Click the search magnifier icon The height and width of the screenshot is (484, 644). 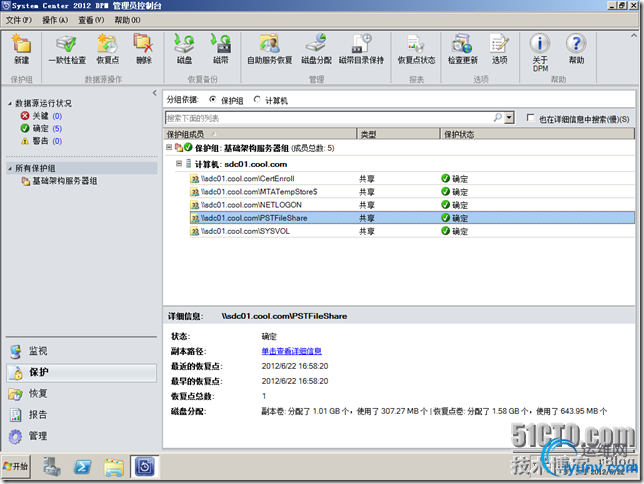[x=497, y=118]
